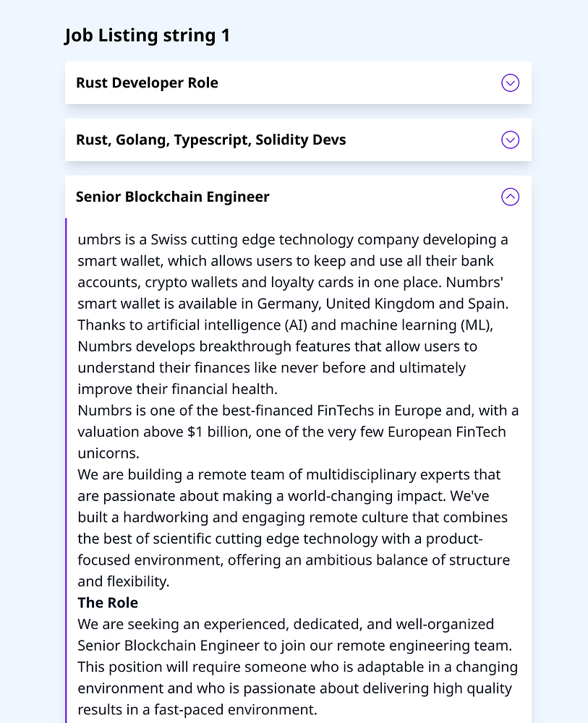The width and height of the screenshot is (588, 723).
Task: Collapse Senior Blockchain Engineer using its chevron icon
Action: 510,197
